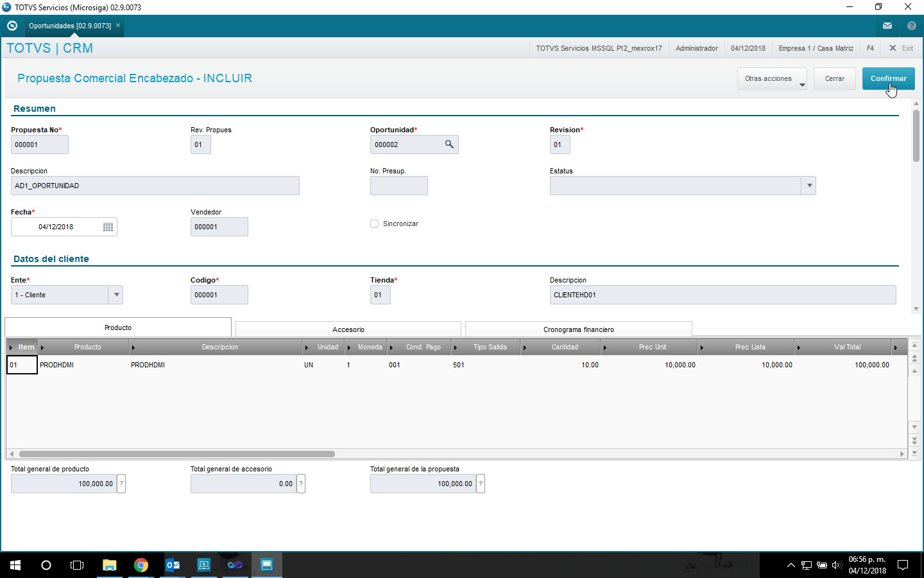This screenshot has width=924, height=578.
Task: Open the help question mark icon
Action: [912, 26]
